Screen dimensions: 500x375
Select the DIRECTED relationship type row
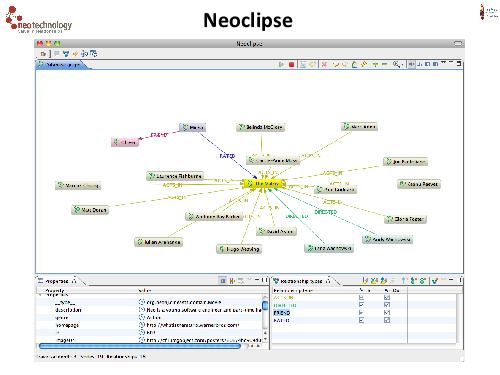click(x=364, y=305)
